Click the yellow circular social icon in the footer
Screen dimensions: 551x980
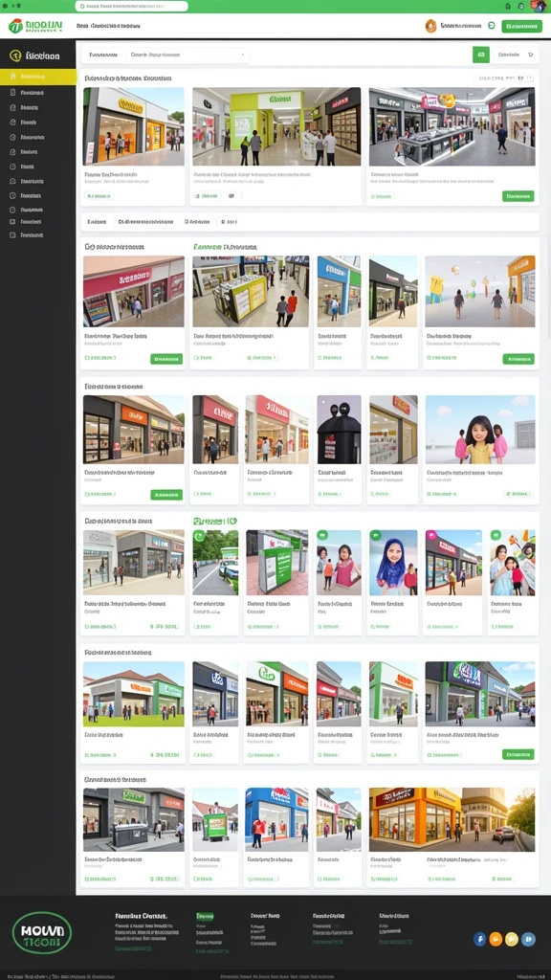point(512,939)
